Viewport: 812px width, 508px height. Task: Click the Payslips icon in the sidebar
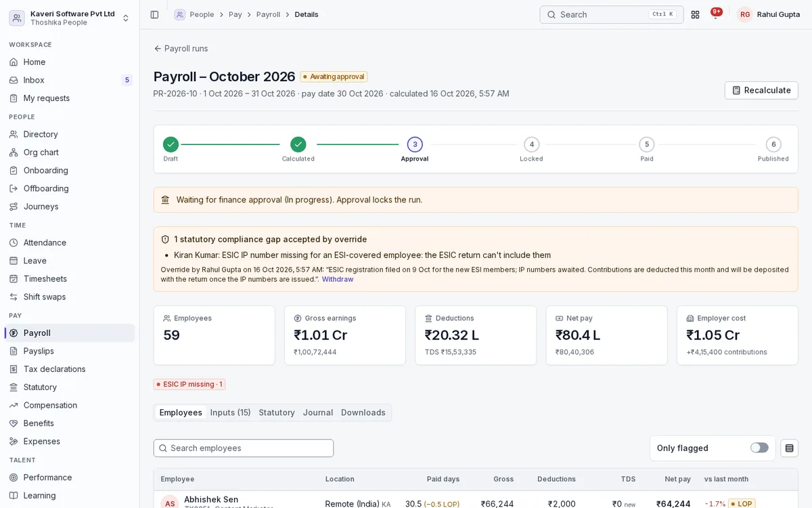[x=14, y=351]
